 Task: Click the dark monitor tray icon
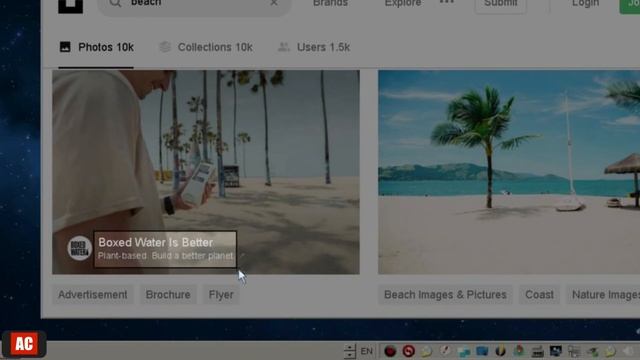[556, 351]
